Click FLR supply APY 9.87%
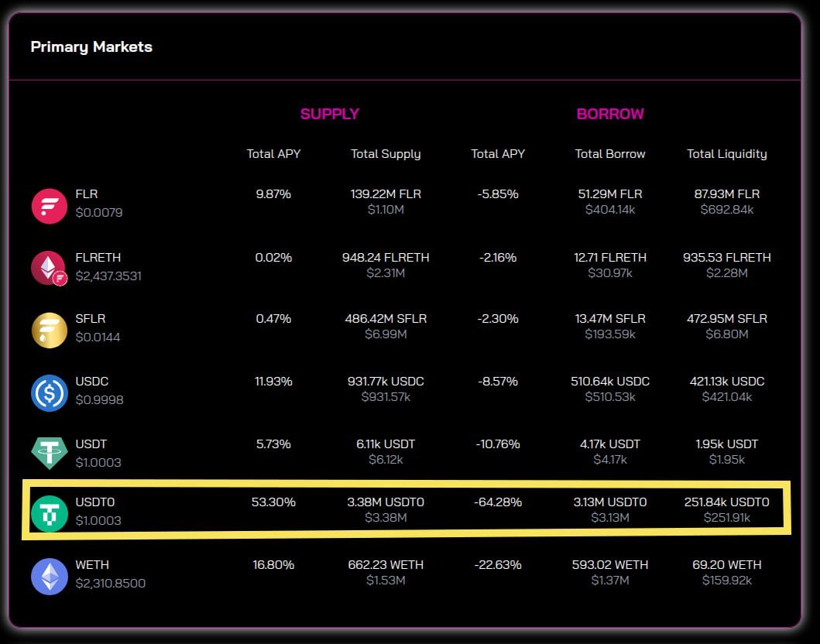Viewport: 820px width, 644px height. [x=273, y=194]
